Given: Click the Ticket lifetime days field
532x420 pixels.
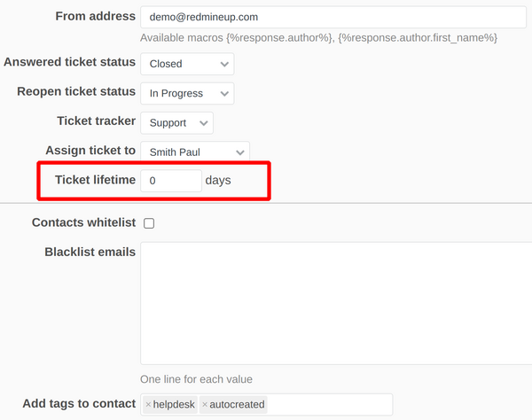Looking at the screenshot, I should click(x=171, y=181).
